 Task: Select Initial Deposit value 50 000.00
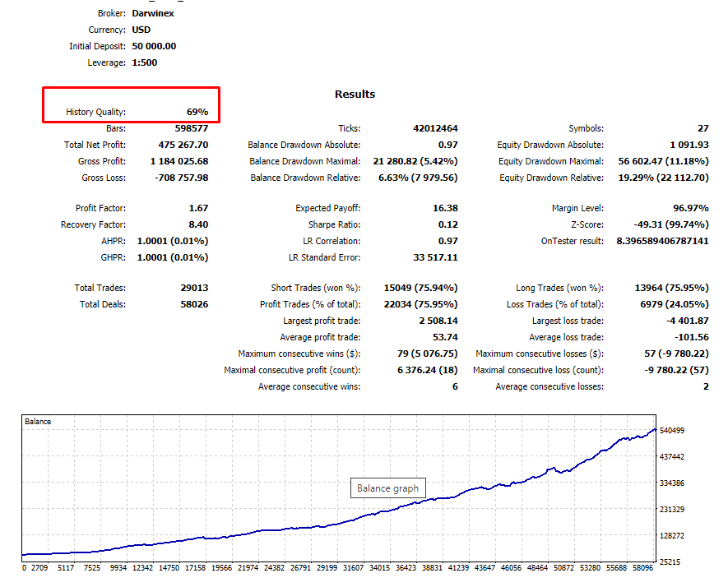[154, 46]
